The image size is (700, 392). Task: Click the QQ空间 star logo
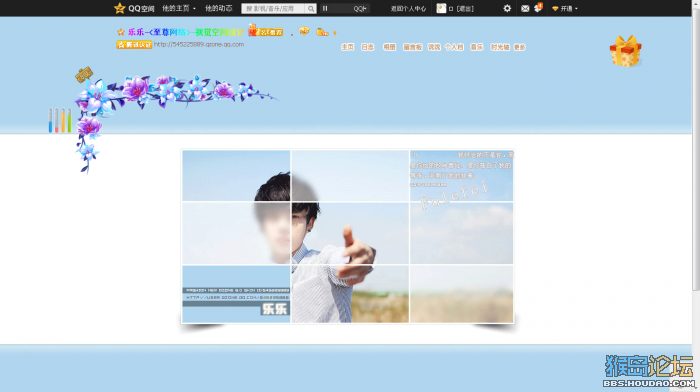(x=119, y=8)
